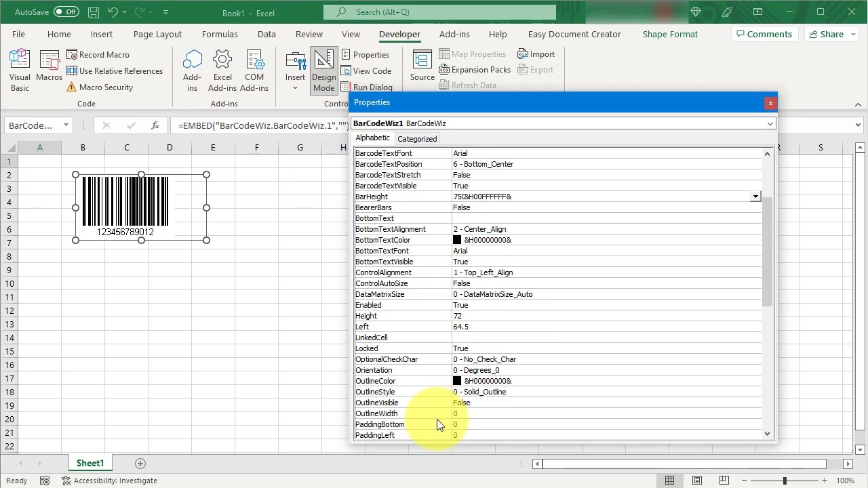Open the BarCodeWiz1 object dropdown
This screenshot has width=868, height=488.
[x=770, y=123]
